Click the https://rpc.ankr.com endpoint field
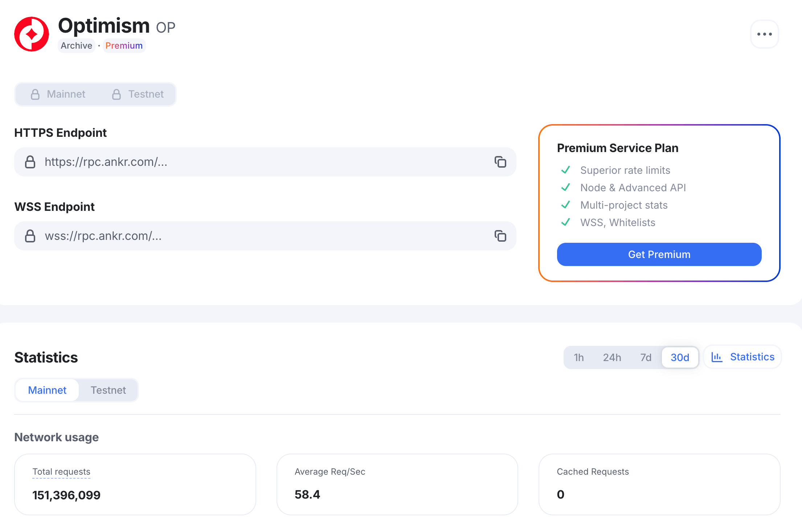The image size is (802, 532). click(254, 162)
